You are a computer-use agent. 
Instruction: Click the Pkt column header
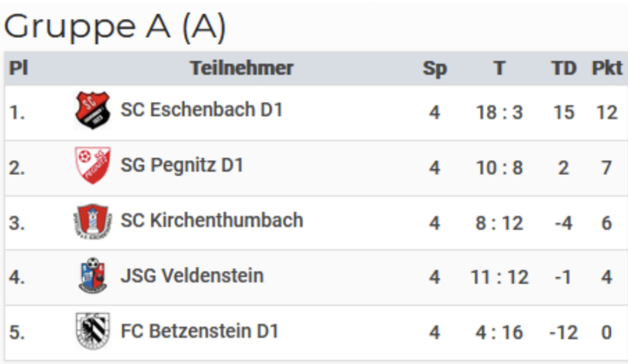point(607,68)
